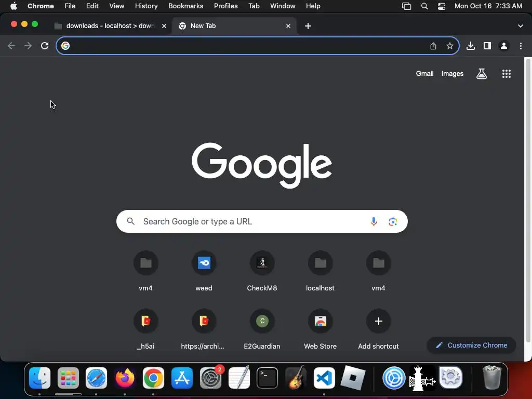Screen dimensions: 532x399
Task: Open the localhost shortcut
Action: point(320,270)
